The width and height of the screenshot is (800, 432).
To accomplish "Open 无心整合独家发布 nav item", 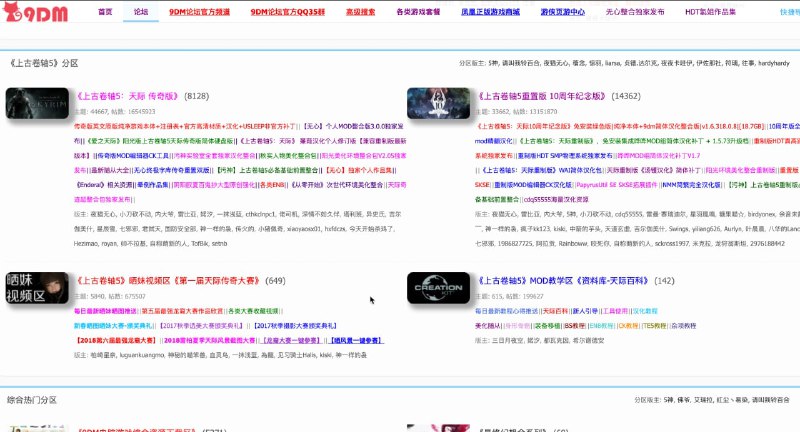I will pos(635,12).
